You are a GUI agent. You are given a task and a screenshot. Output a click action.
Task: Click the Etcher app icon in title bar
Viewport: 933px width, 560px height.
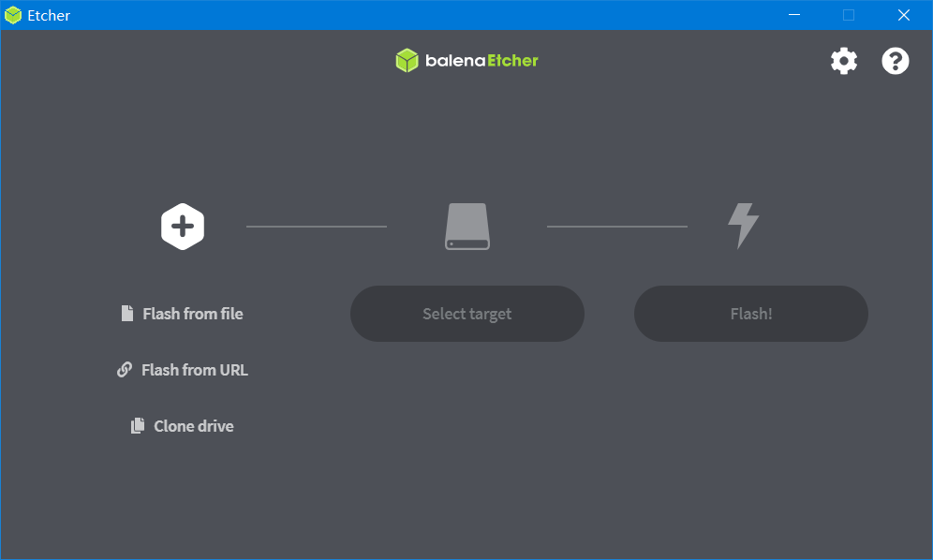(x=13, y=15)
